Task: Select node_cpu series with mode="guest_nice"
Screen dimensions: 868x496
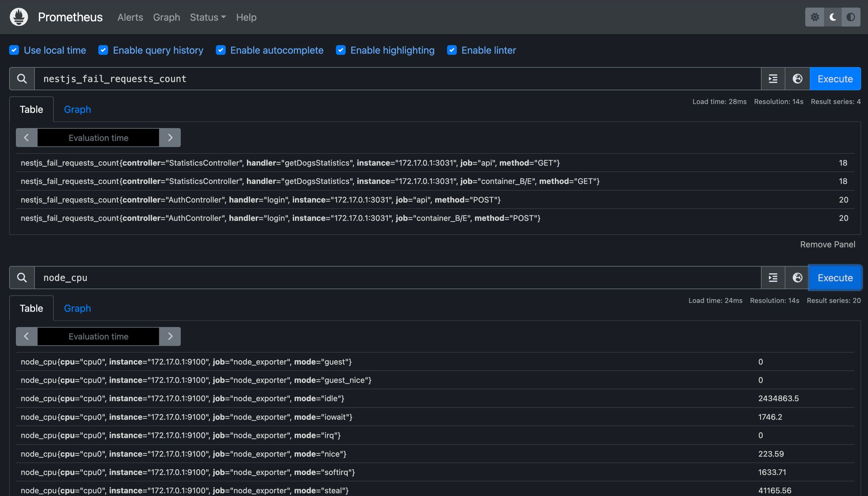Action: [x=435, y=380]
